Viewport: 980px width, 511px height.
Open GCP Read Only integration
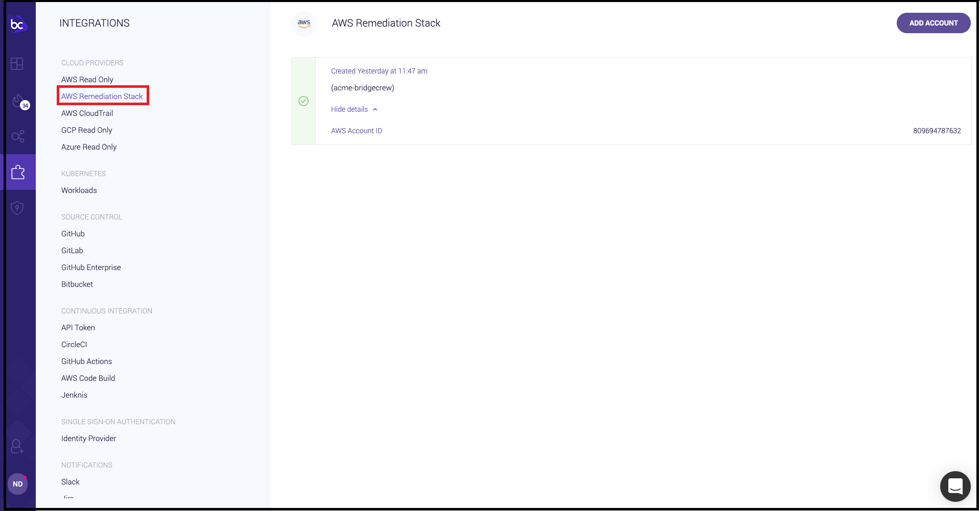pyautogui.click(x=87, y=130)
